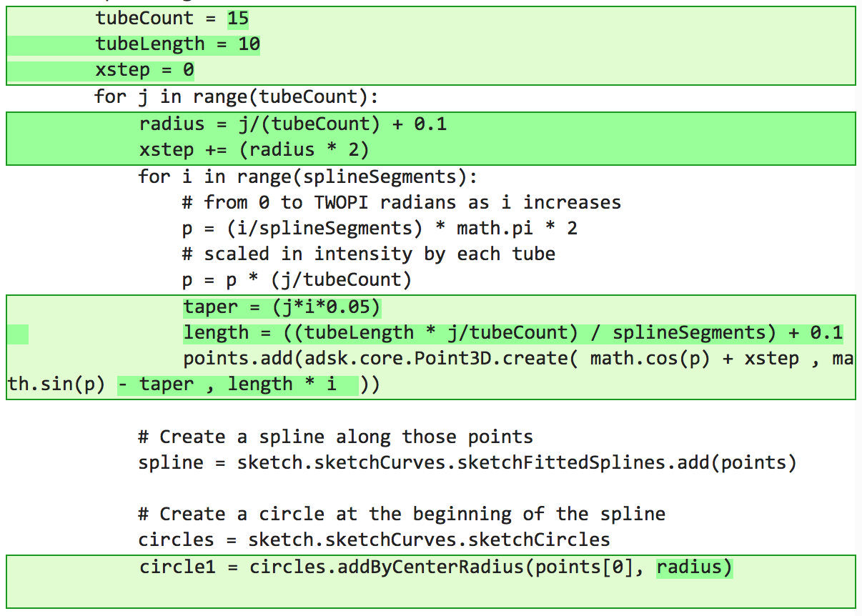Click the tubeLength = 10 line
The height and width of the screenshot is (616, 862).
click(x=178, y=44)
